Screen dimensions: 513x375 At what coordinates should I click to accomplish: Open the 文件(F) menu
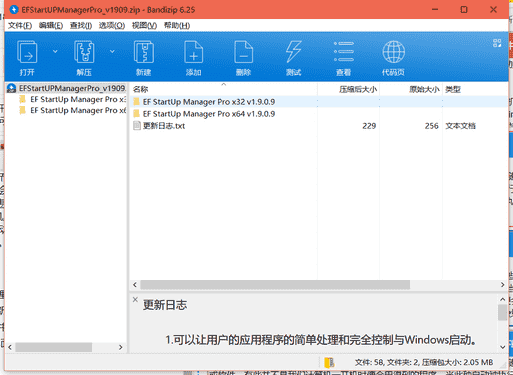[x=20, y=26]
